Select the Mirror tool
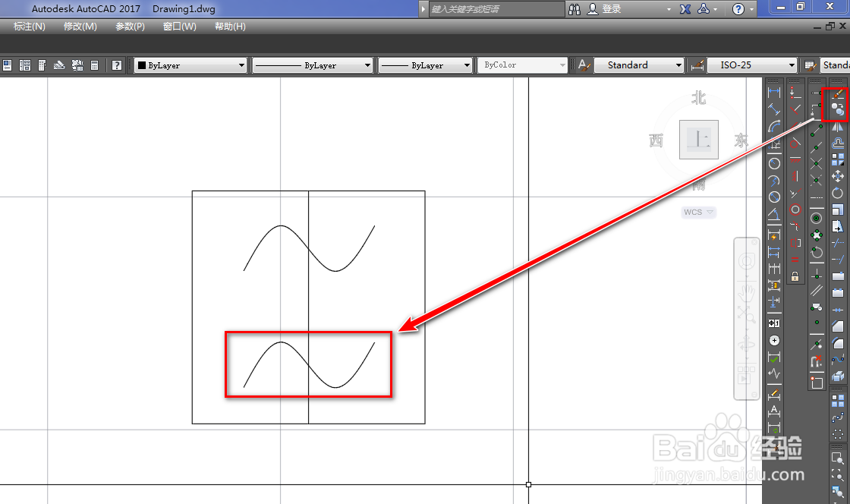Screen dimensions: 850x504 point(838,127)
